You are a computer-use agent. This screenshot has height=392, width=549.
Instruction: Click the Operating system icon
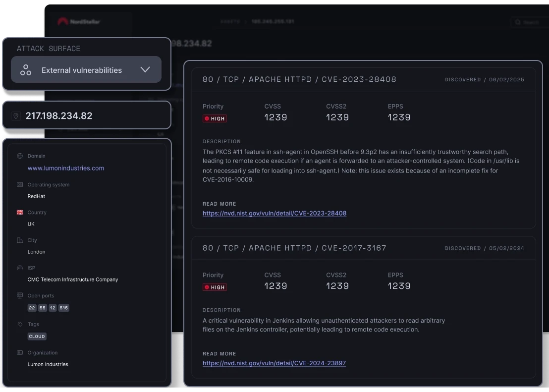[x=20, y=184]
